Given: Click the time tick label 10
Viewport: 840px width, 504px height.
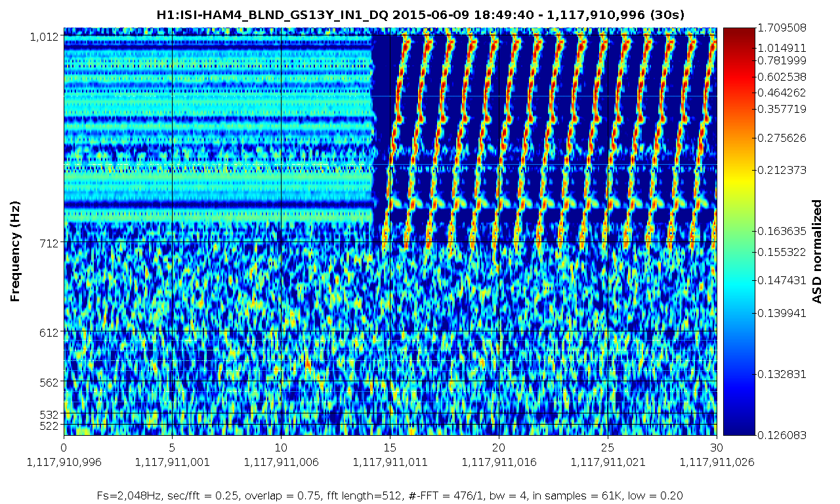Looking at the screenshot, I should [281, 447].
